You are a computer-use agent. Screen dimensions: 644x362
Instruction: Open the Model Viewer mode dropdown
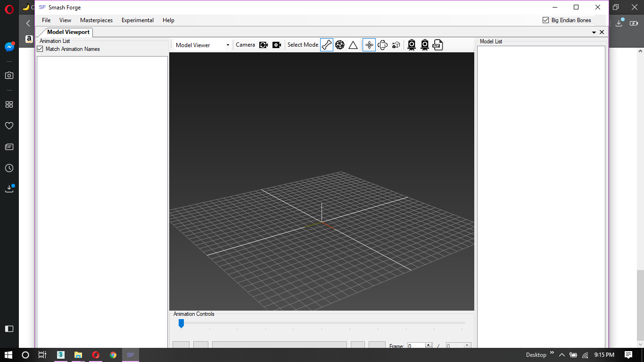coord(228,44)
